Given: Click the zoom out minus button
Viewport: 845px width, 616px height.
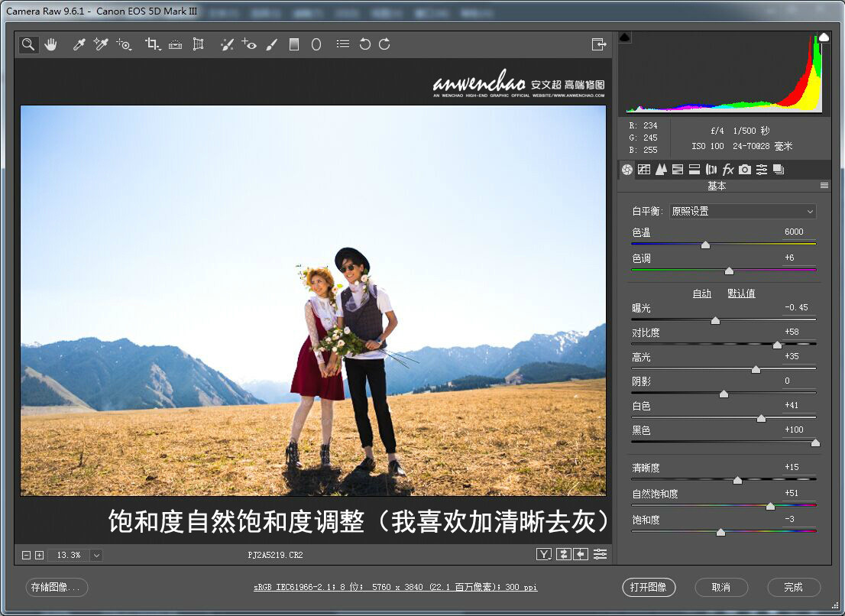Looking at the screenshot, I should (26, 555).
